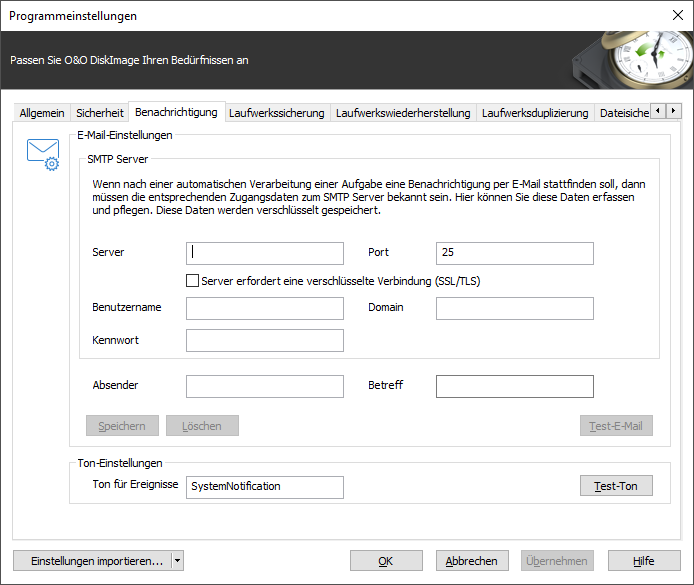This screenshot has height=585, width=694.
Task: Open the partially visible Dateisiche tab
Action: tap(623, 113)
